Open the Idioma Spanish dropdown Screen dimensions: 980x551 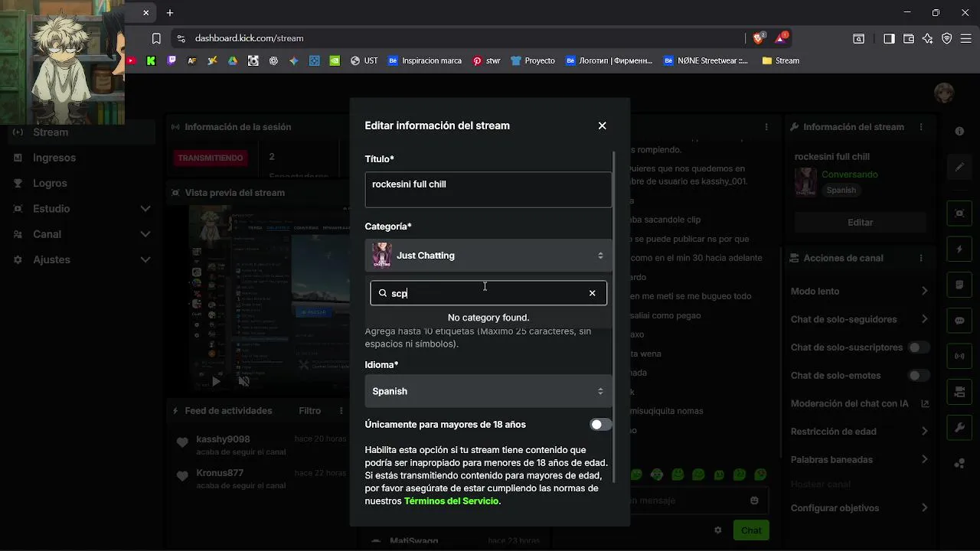coord(488,391)
